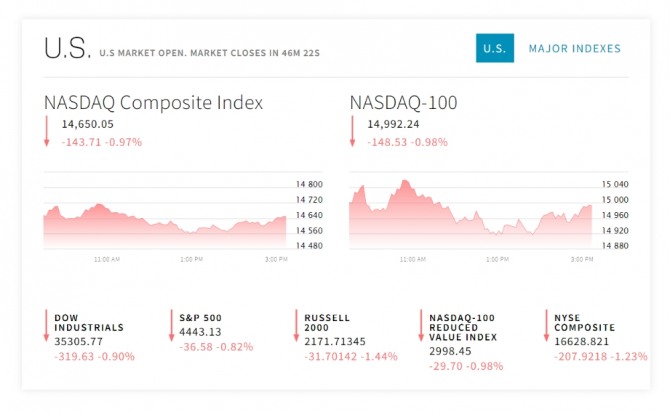The width and height of the screenshot is (670, 412).
Task: Switch to the Major Indexes tab
Action: pos(574,48)
